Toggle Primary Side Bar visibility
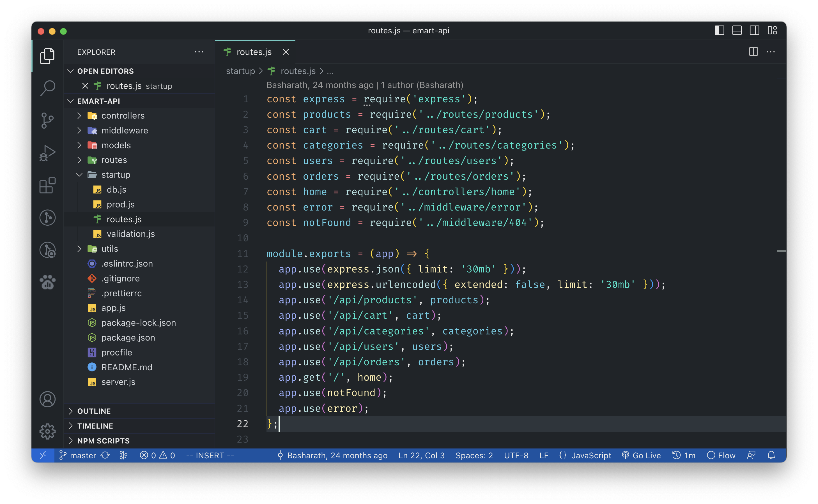 (719, 31)
